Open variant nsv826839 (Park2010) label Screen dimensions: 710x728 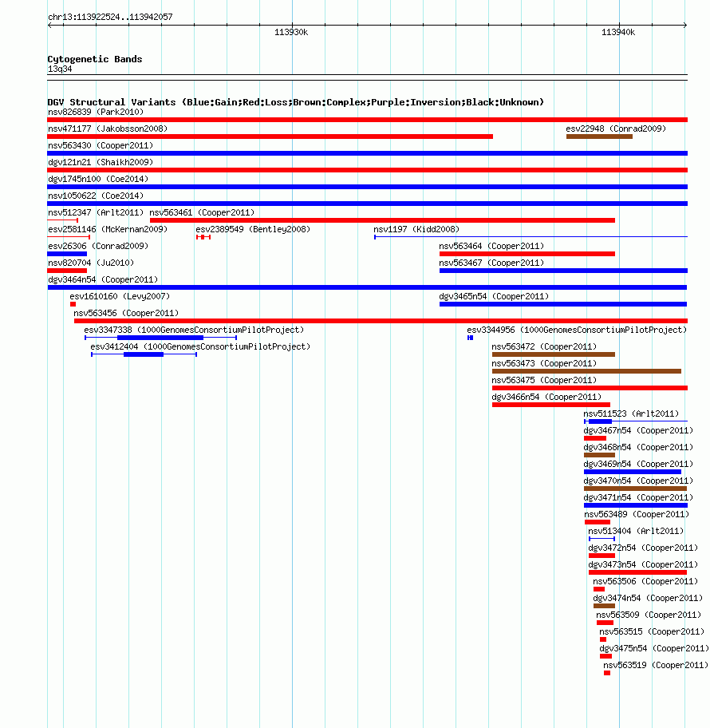click(96, 112)
